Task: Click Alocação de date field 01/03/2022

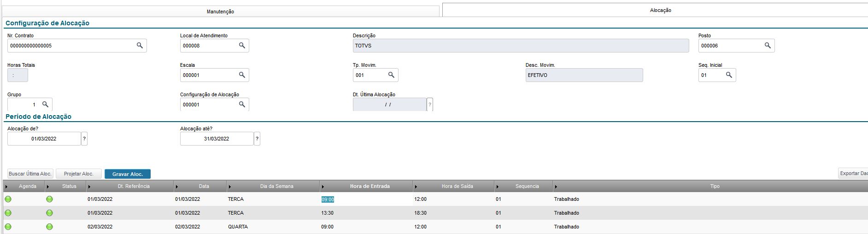Action: tap(44, 139)
